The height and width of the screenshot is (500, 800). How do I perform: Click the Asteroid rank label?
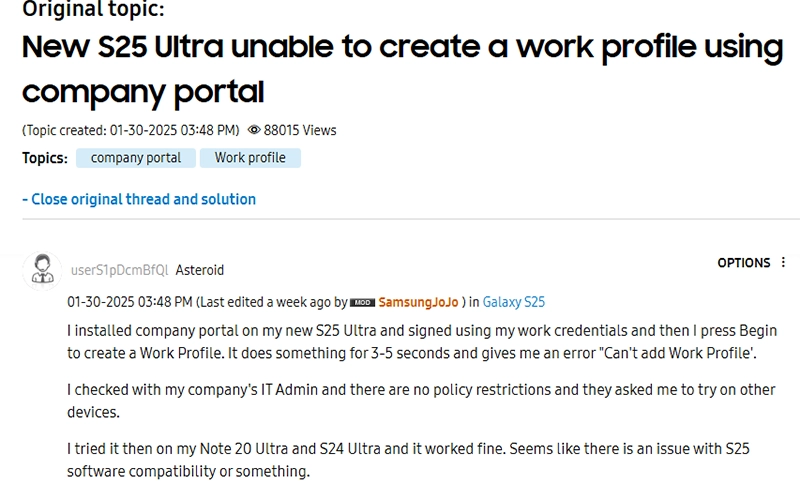(199, 270)
